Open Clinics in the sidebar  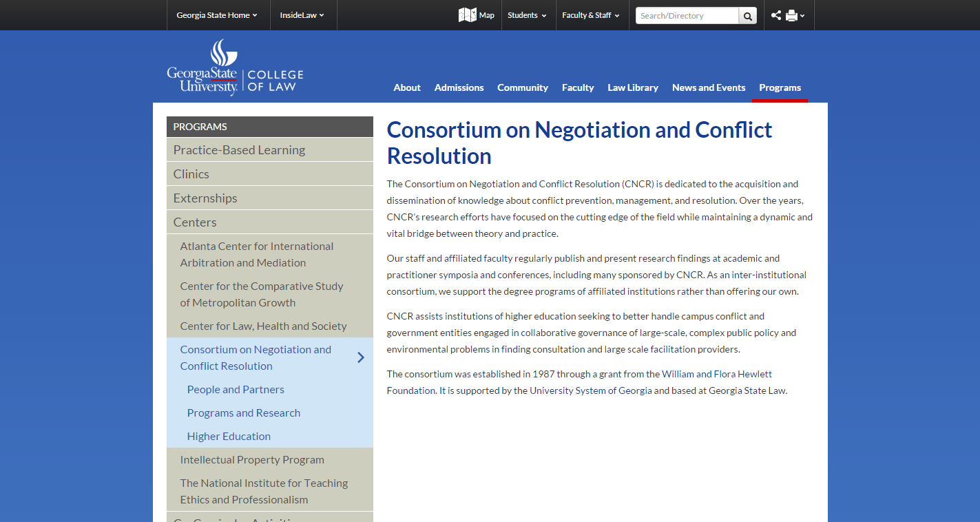point(270,174)
